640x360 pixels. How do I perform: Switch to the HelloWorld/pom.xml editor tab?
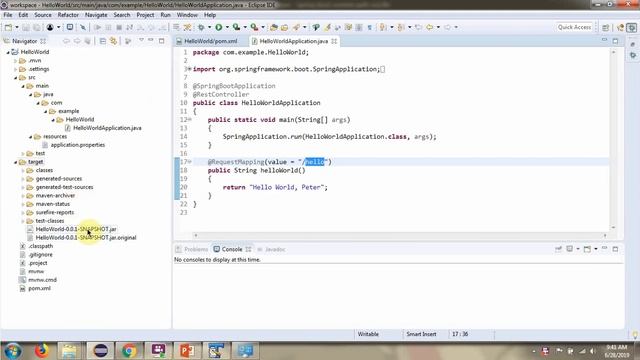(210, 41)
